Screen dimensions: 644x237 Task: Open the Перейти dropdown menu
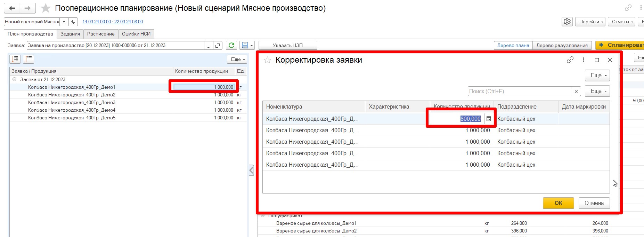coord(590,22)
